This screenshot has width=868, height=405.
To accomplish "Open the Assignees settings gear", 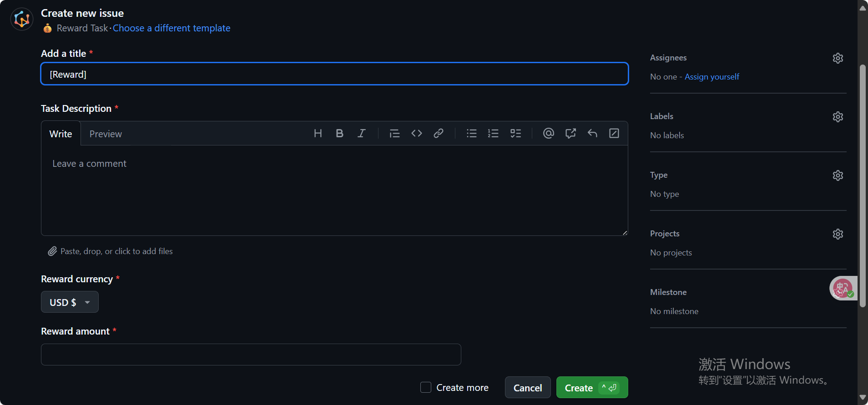I will [838, 58].
